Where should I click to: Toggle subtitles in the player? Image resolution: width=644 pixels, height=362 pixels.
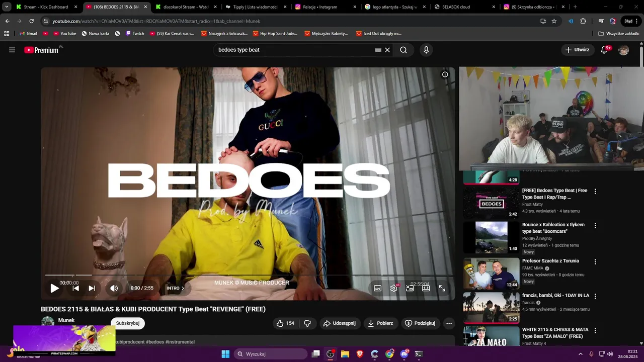click(x=377, y=288)
